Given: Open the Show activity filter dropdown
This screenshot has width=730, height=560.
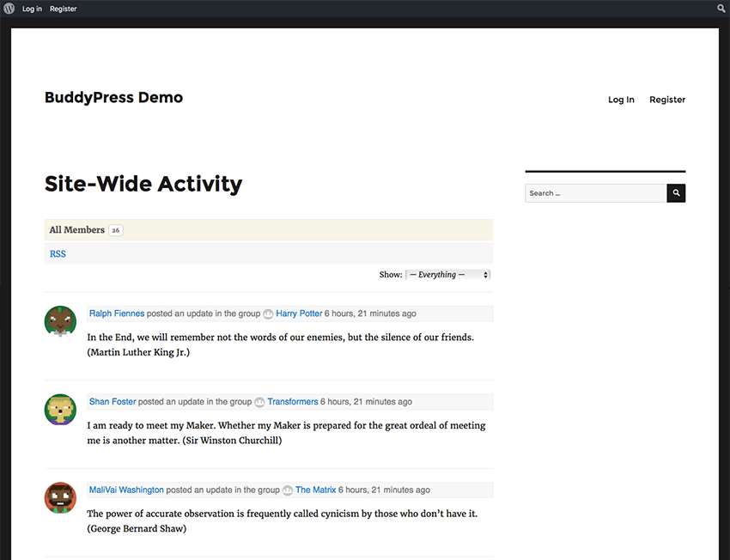Looking at the screenshot, I should (x=447, y=274).
